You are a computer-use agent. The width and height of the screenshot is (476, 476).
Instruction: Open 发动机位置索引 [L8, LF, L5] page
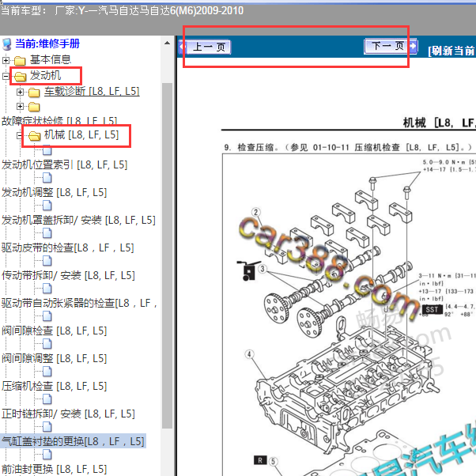pos(64,164)
